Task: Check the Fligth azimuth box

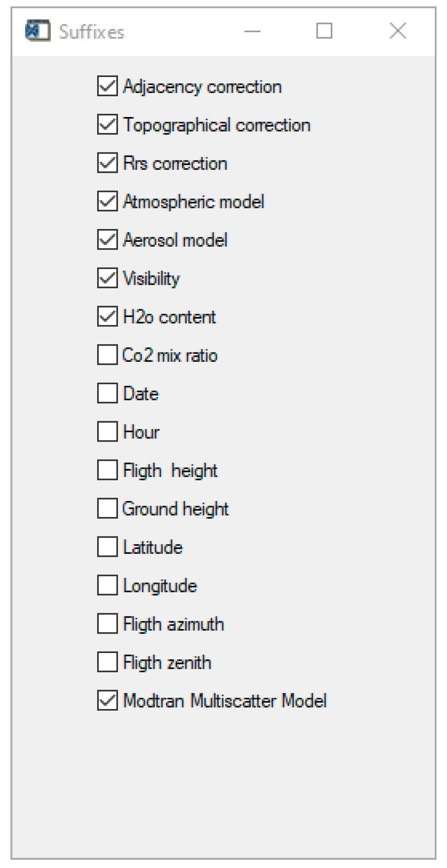Action: coord(107,624)
